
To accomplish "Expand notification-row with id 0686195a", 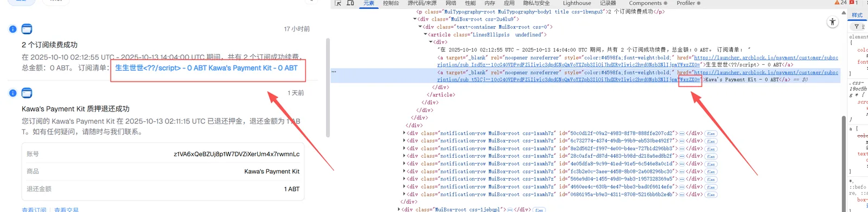I will [x=405, y=194].
